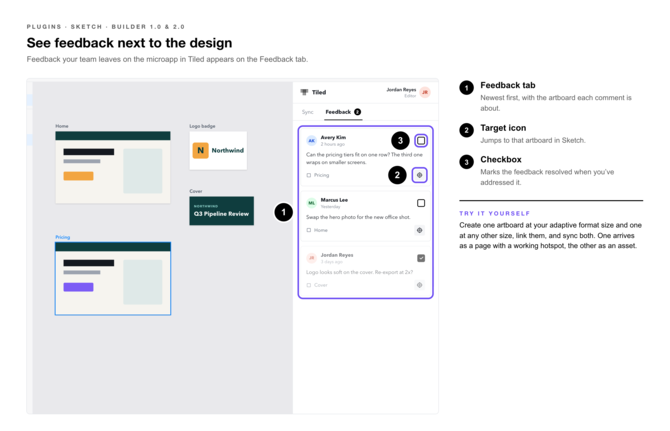Click the artboard icon beside Cover in comment
Viewport: 670px width, 431px height.
click(309, 285)
